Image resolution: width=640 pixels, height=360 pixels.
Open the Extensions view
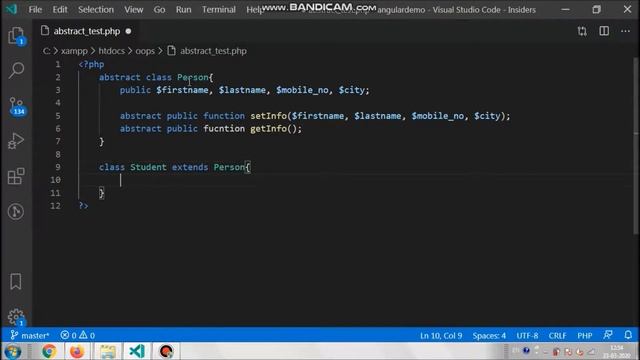(16, 176)
